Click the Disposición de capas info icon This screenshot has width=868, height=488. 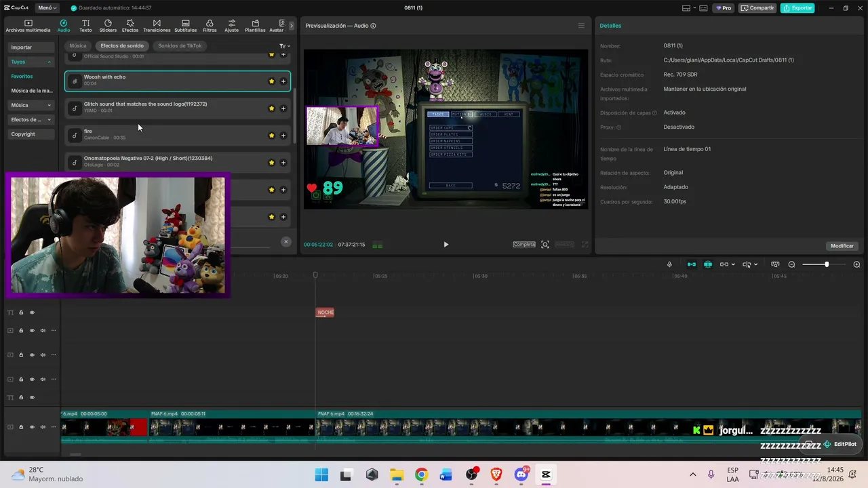[x=654, y=113]
